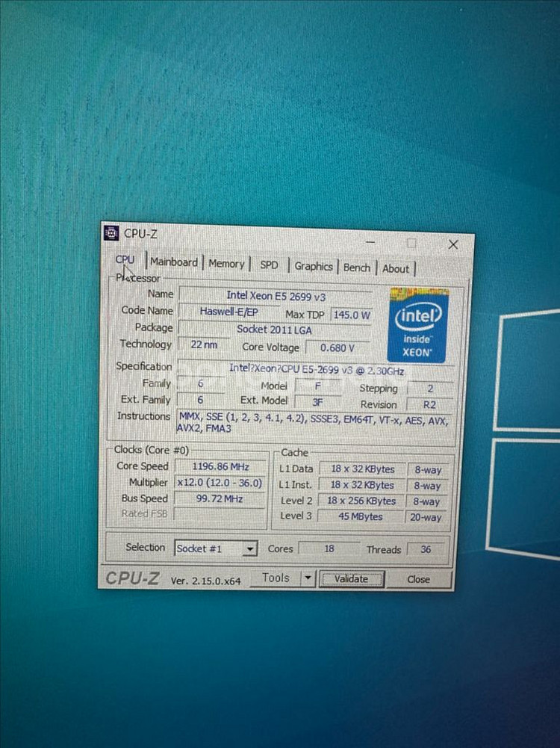Click the CPU-Z icon in the title bar
The width and height of the screenshot is (560, 748).
click(111, 233)
